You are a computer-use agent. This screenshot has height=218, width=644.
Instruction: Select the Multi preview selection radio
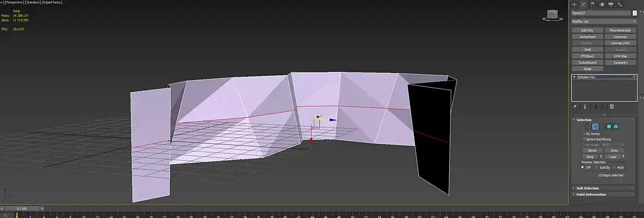(614, 167)
